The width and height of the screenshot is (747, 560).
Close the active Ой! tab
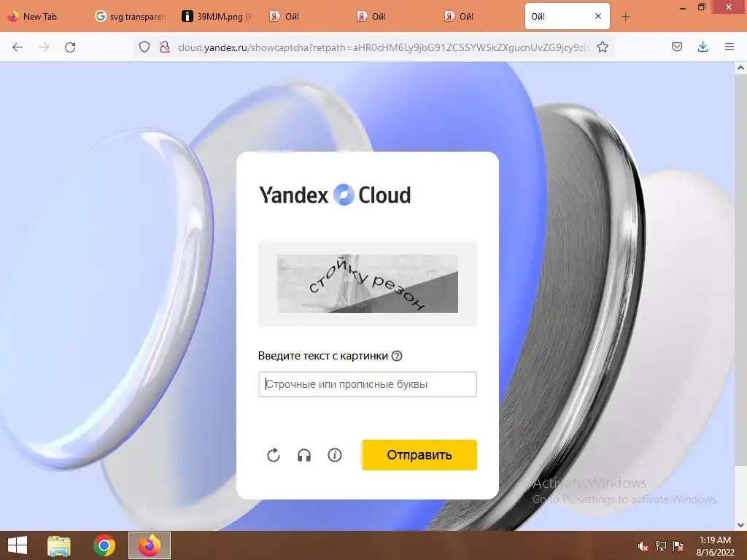[598, 16]
